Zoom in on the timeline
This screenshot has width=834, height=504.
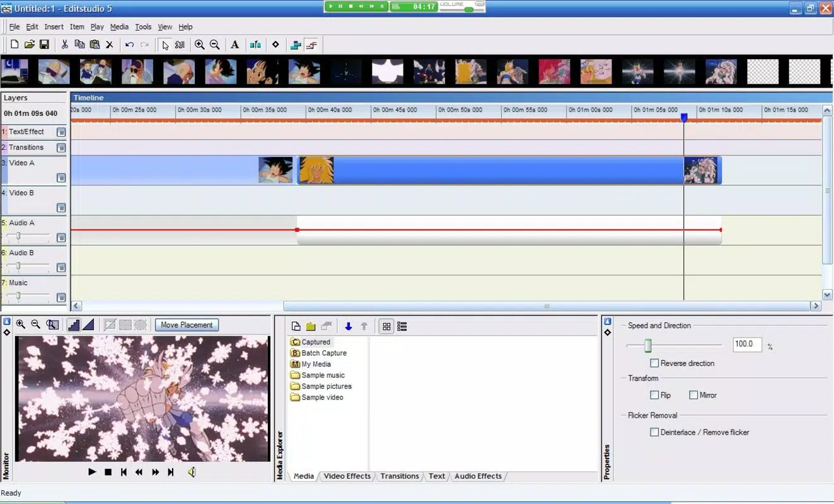(x=199, y=45)
